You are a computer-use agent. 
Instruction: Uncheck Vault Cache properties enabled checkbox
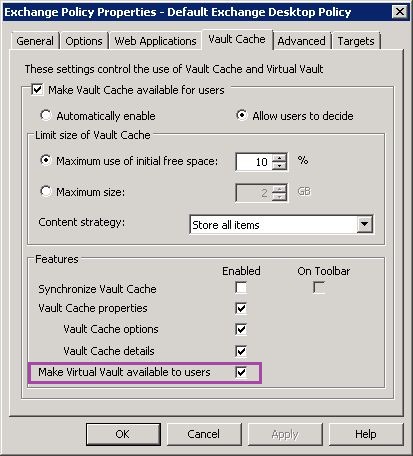click(x=241, y=308)
